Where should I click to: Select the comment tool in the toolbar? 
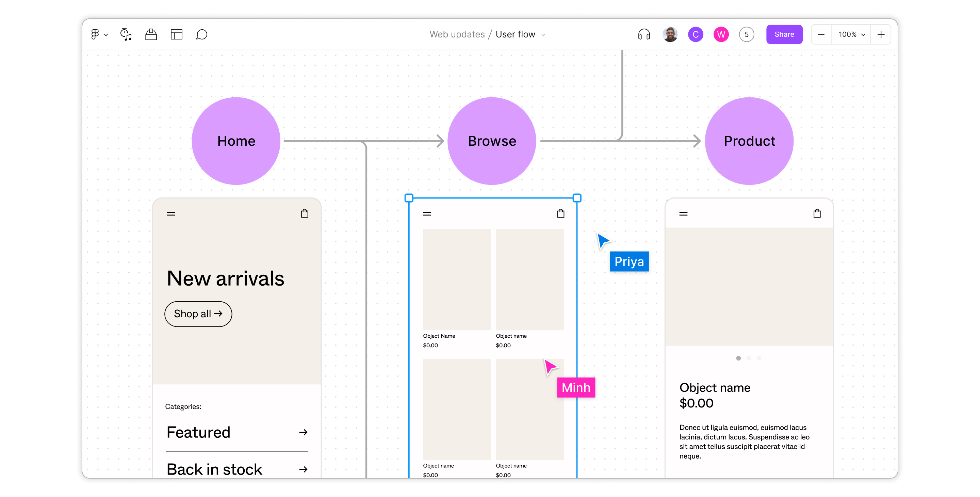(x=202, y=35)
